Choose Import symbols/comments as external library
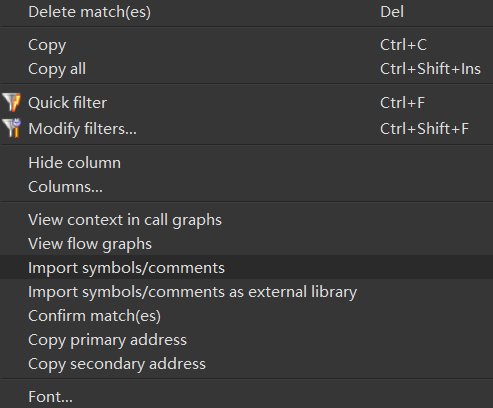 (246, 292)
